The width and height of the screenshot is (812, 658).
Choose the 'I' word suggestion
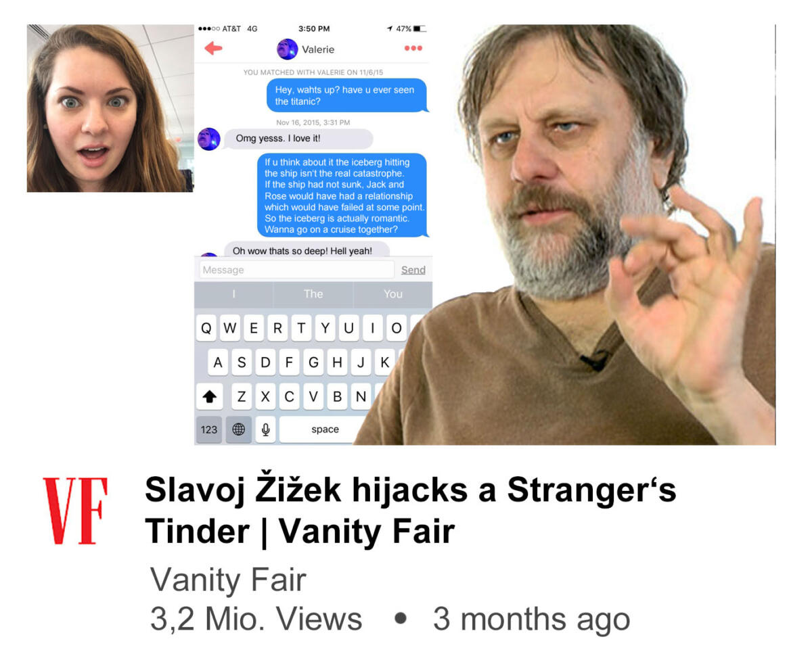click(x=234, y=294)
